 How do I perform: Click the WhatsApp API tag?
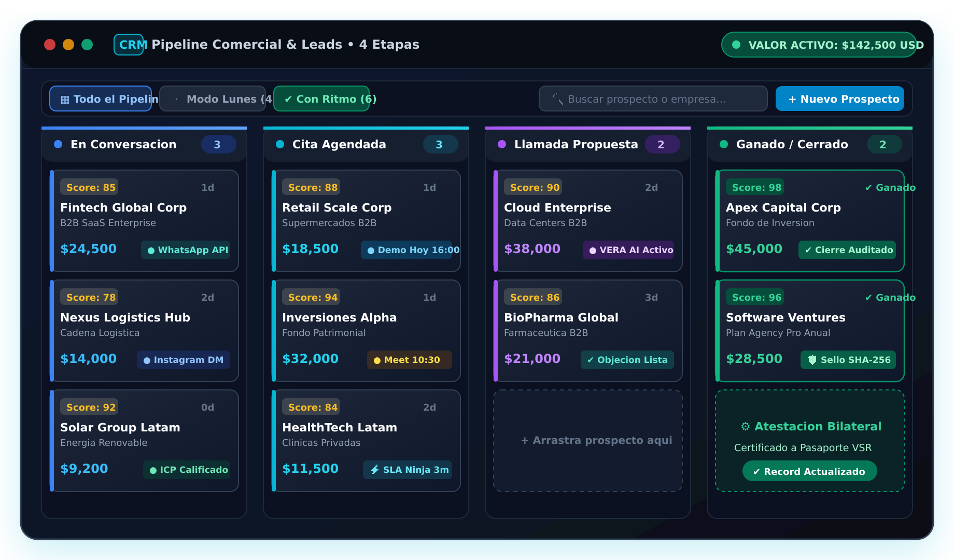tap(186, 250)
